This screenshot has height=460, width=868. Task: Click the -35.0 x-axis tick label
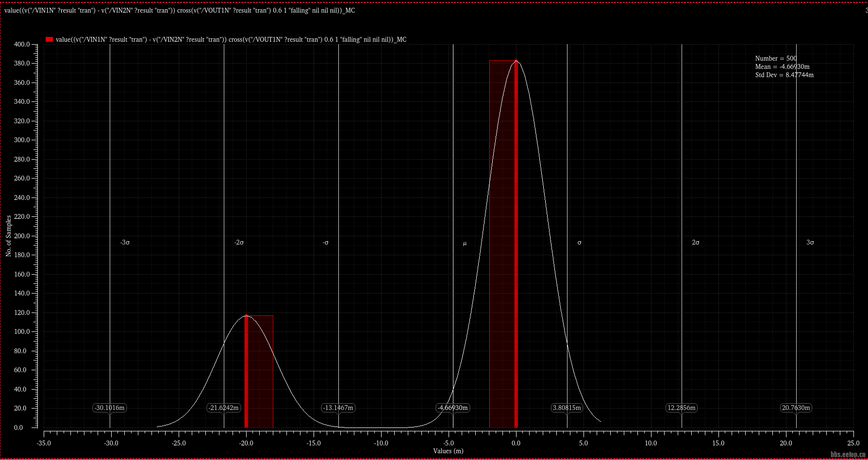point(44,443)
